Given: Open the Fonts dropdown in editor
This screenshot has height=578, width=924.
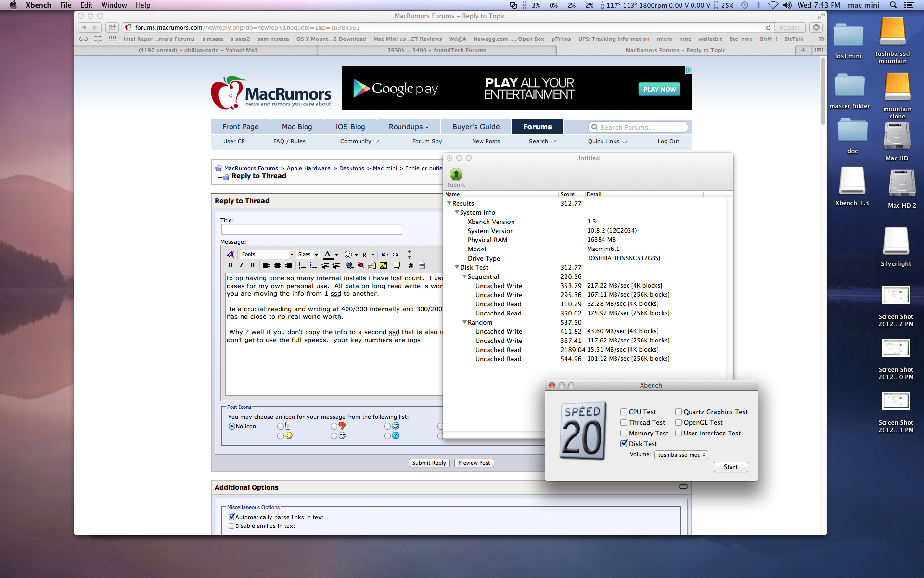Looking at the screenshot, I should [267, 254].
